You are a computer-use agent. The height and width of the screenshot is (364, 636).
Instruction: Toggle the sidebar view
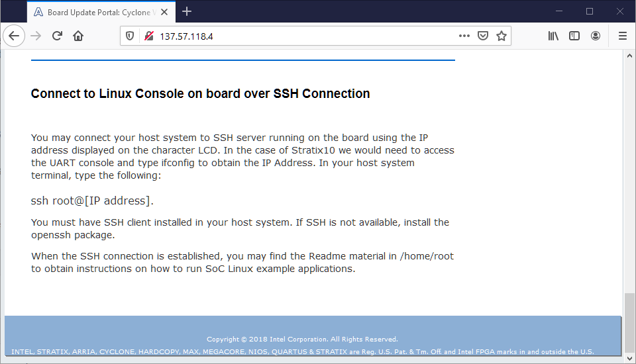click(574, 36)
